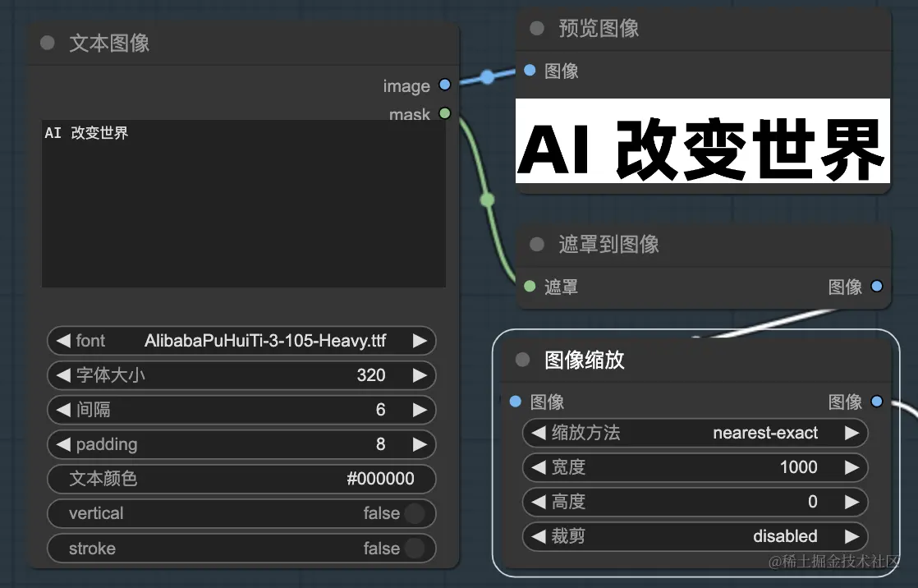Click the 图像 input port on 图像缩放
This screenshot has height=588, width=918.
click(x=516, y=402)
